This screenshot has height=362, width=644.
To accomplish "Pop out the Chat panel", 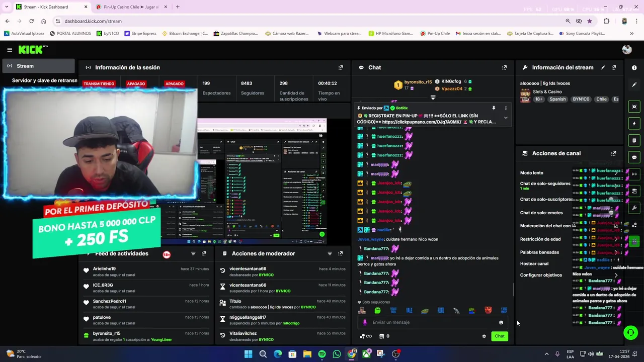I will (504, 67).
